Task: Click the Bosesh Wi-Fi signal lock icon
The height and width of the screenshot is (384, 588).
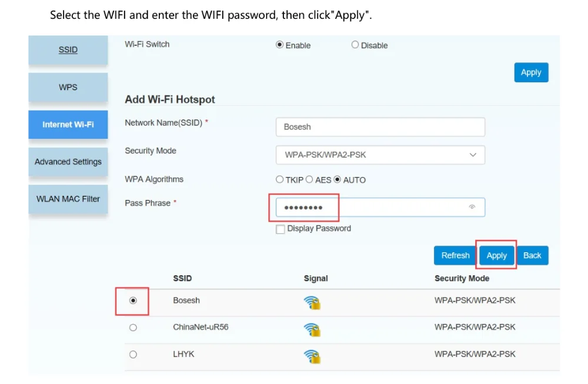Action: [x=312, y=302]
